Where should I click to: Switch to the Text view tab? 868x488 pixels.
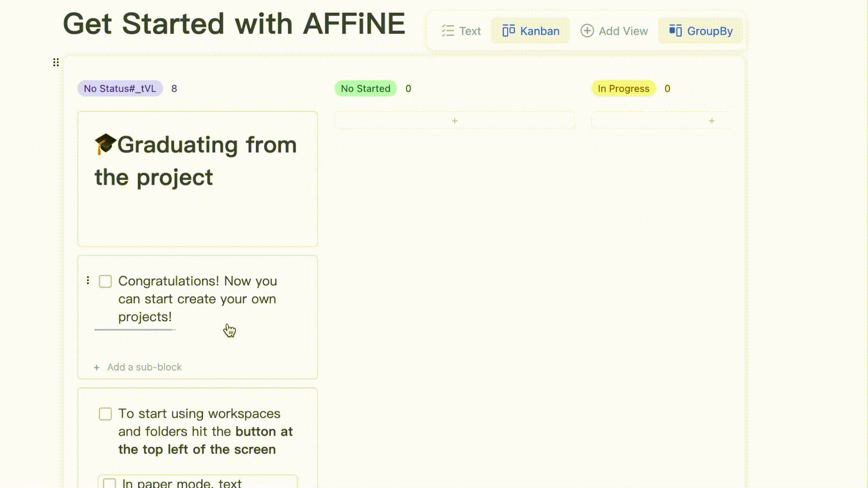[x=461, y=31]
